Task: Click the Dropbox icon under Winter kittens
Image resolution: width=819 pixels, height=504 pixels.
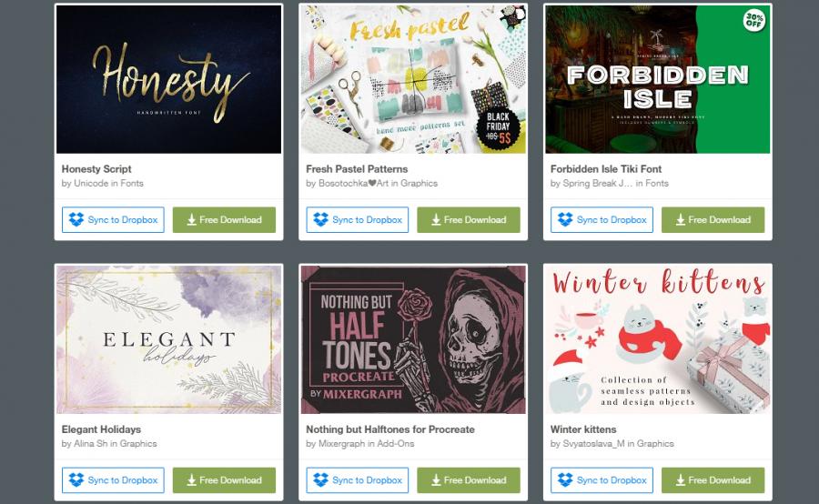Action: (565, 479)
